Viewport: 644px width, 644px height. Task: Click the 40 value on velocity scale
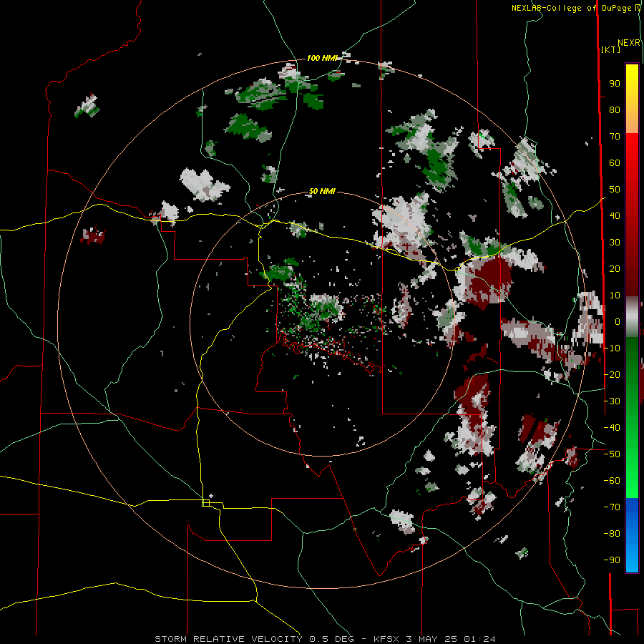coord(615,215)
